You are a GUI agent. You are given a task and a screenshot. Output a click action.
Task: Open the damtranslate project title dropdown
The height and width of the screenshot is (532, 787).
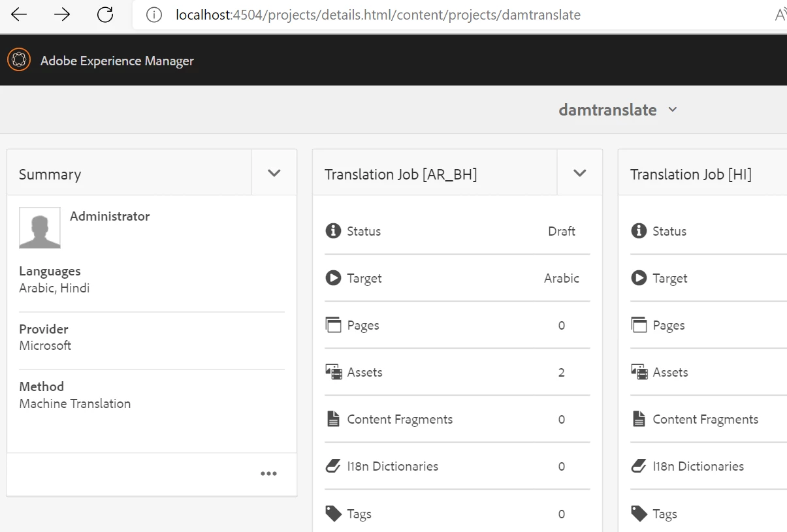(618, 110)
